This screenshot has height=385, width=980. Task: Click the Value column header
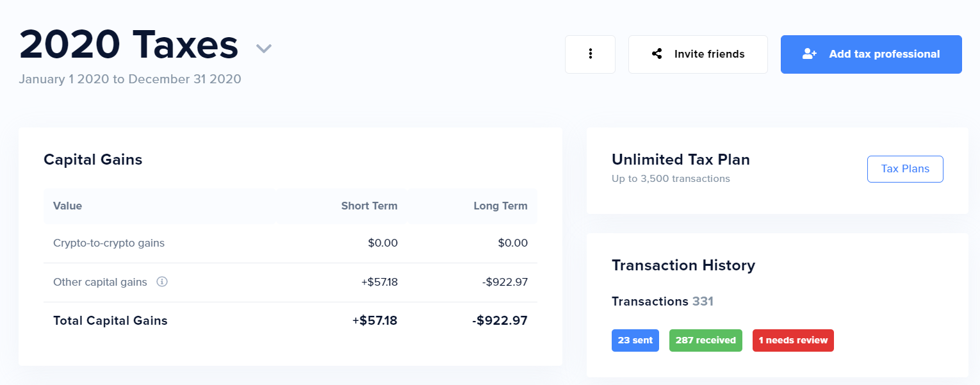click(x=67, y=206)
